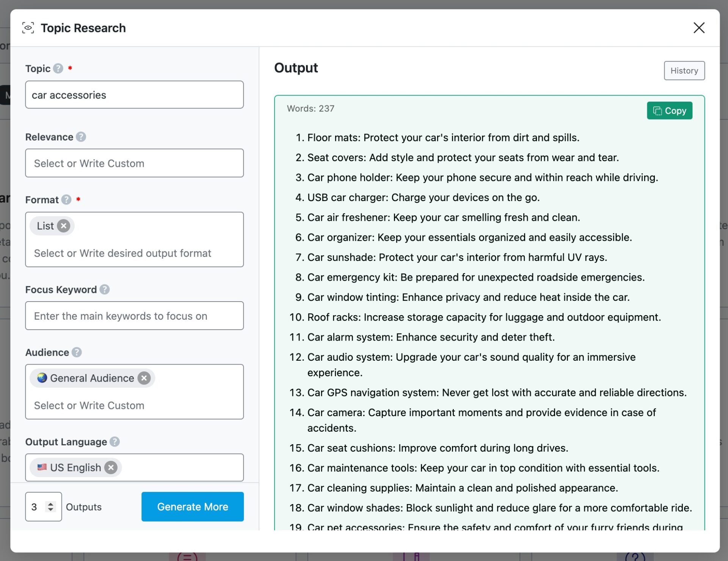This screenshot has width=728, height=561.
Task: Open the Relevance selection dropdown
Action: click(x=134, y=163)
